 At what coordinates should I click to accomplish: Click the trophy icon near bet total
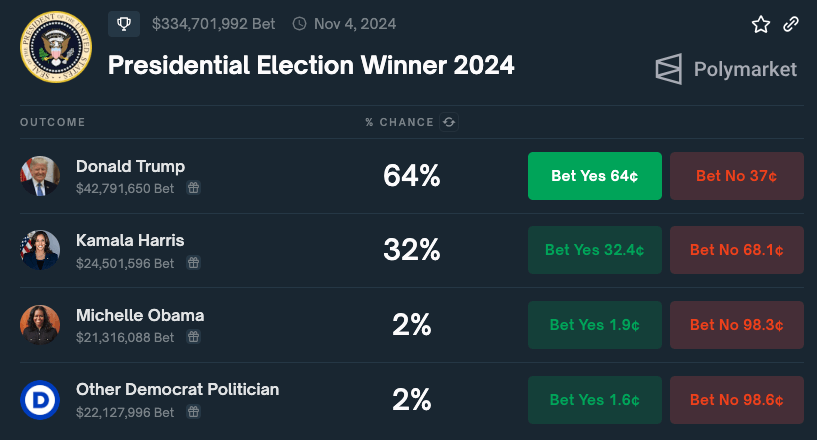tap(124, 23)
